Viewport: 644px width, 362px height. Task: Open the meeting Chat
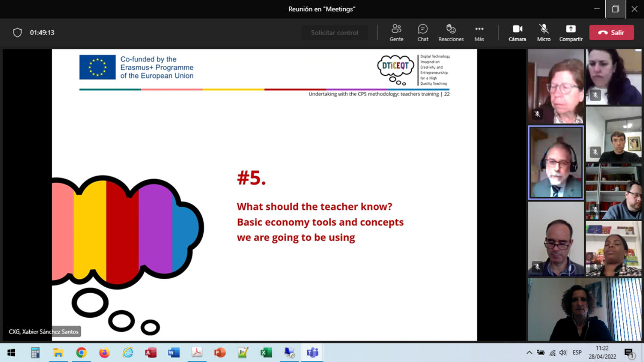point(422,33)
